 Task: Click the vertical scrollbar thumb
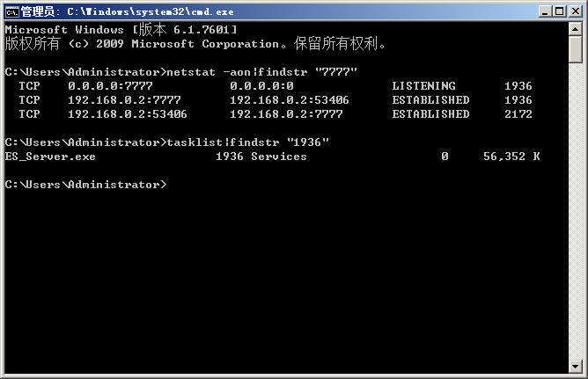point(576,50)
